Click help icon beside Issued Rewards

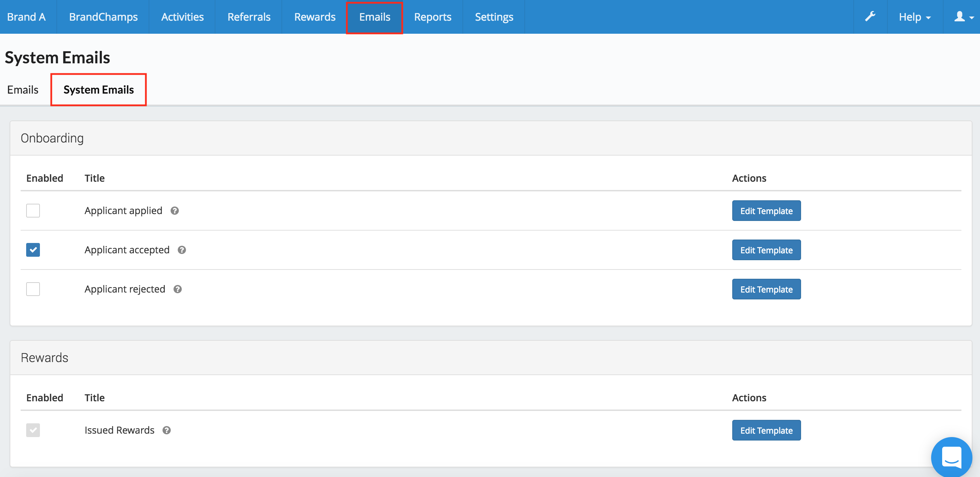click(x=166, y=430)
